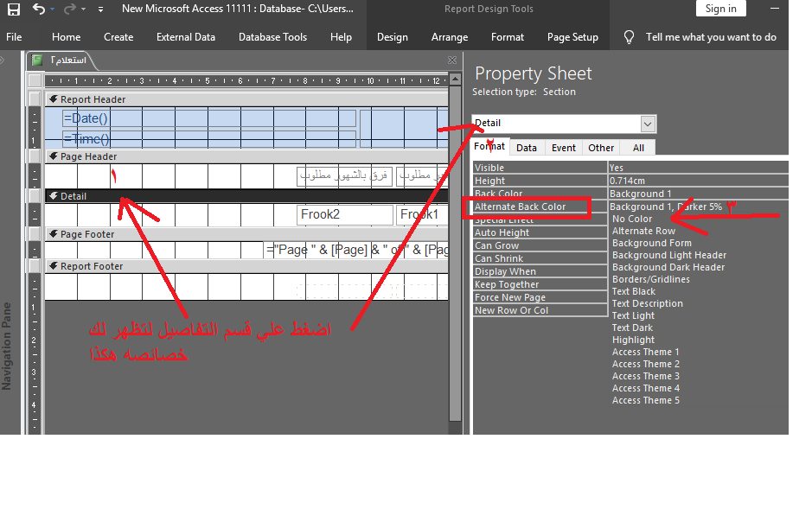Image resolution: width=812 pixels, height=528 pixels.
Task: Click the Page Header section arrow icon
Action: click(x=53, y=156)
